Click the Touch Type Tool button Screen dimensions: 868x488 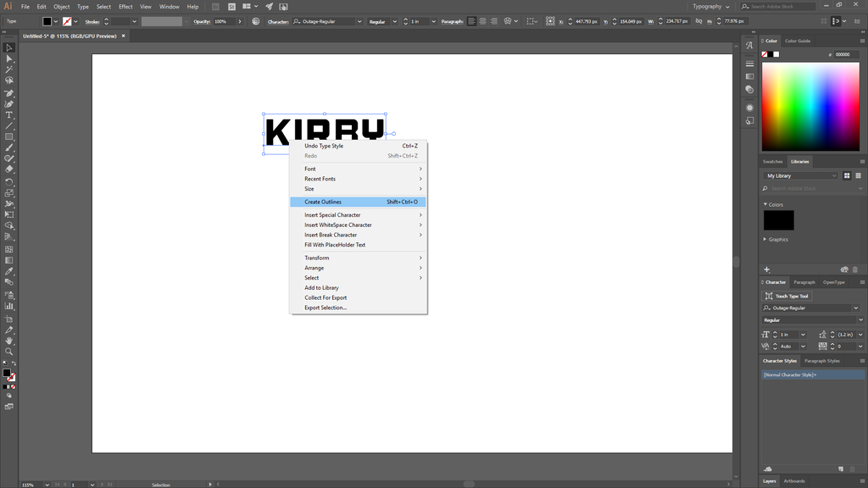(788, 295)
